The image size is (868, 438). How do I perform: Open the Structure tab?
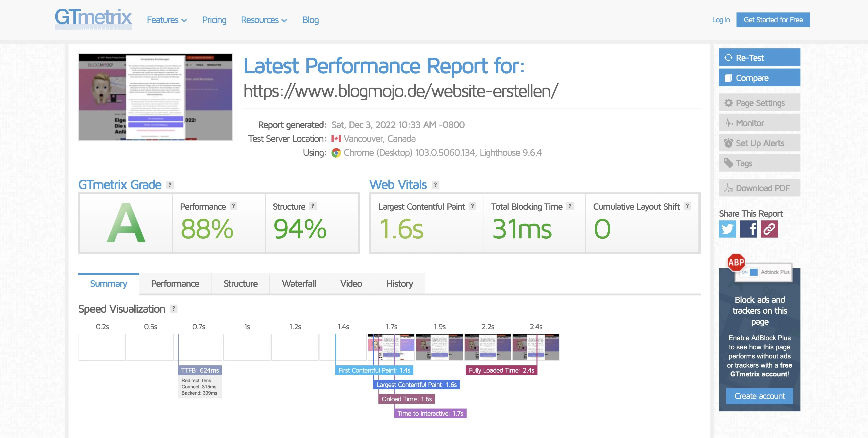(240, 283)
